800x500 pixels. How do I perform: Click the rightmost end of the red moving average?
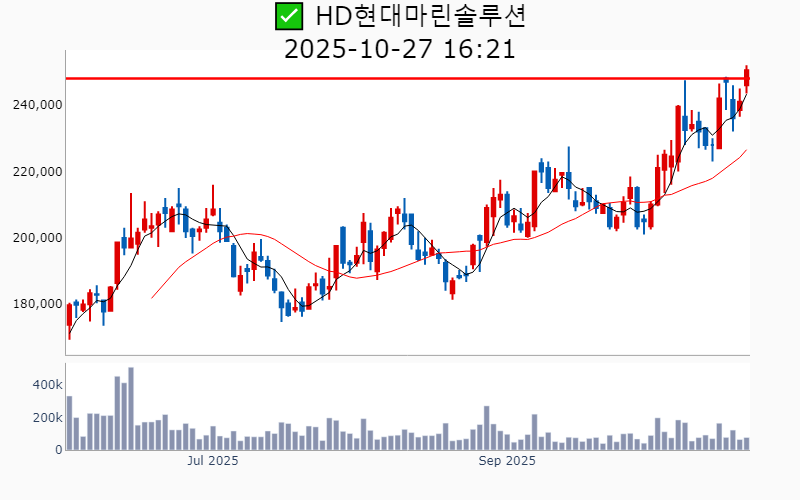coord(746,150)
